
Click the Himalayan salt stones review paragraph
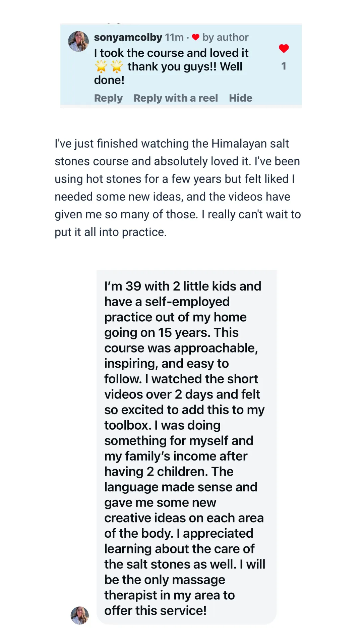pos(178,188)
